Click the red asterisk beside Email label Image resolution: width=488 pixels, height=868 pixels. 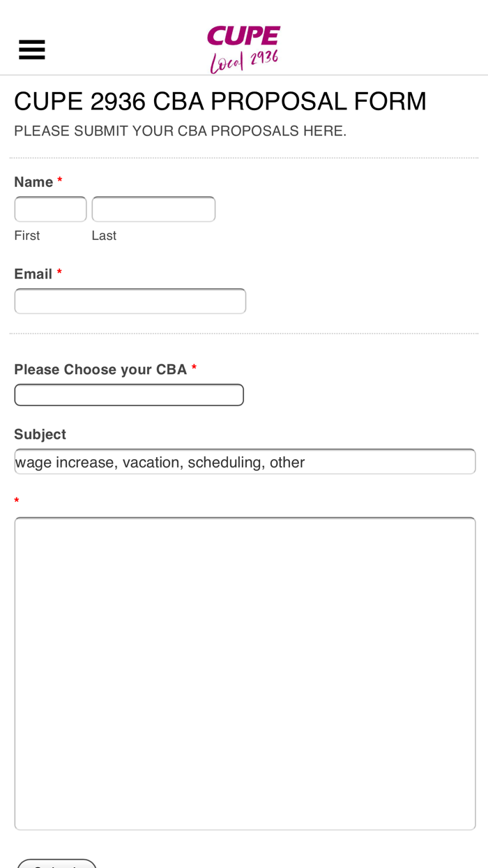click(60, 274)
